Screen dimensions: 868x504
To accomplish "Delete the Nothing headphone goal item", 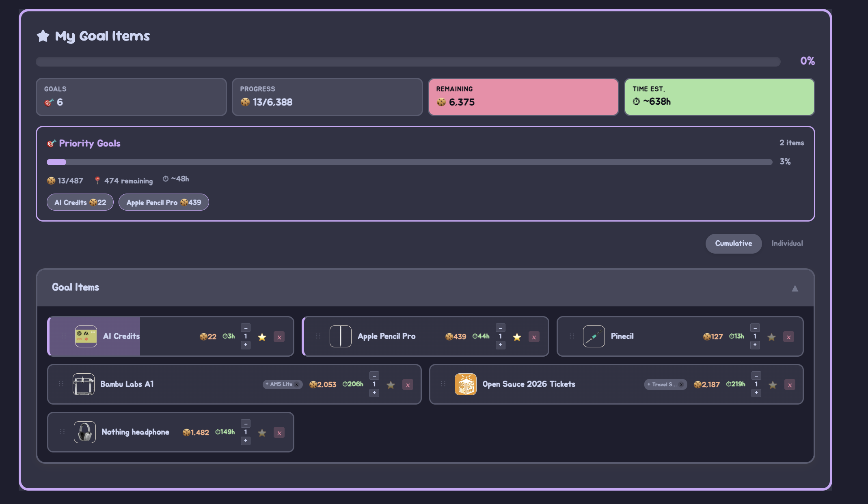I will coord(279,433).
